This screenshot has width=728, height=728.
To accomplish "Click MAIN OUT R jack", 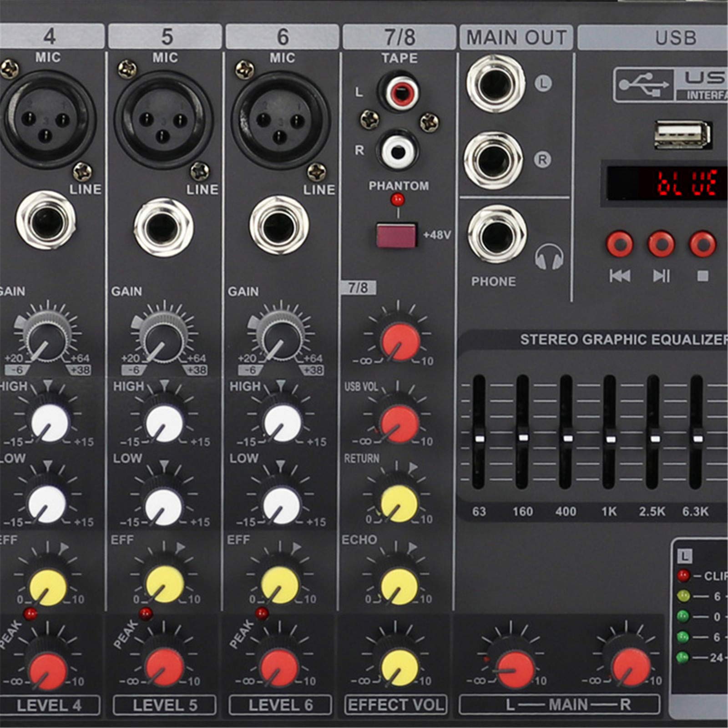I will [494, 161].
